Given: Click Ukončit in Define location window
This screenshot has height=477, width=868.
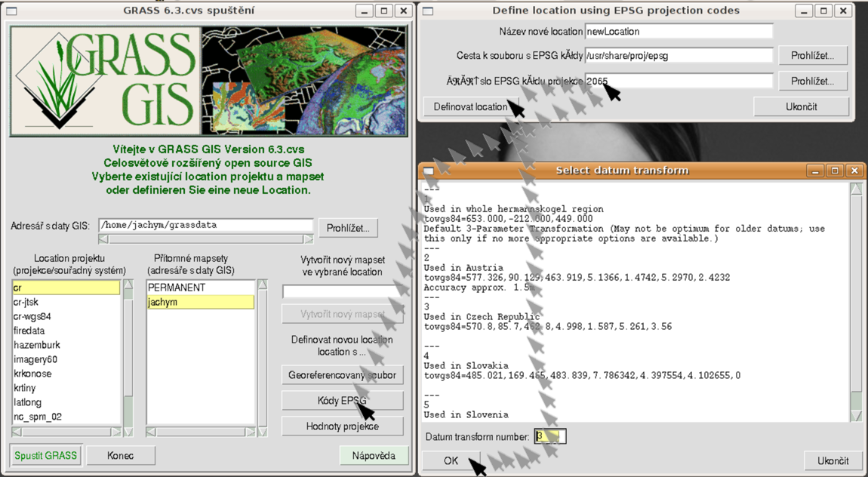Looking at the screenshot, I should click(x=801, y=106).
